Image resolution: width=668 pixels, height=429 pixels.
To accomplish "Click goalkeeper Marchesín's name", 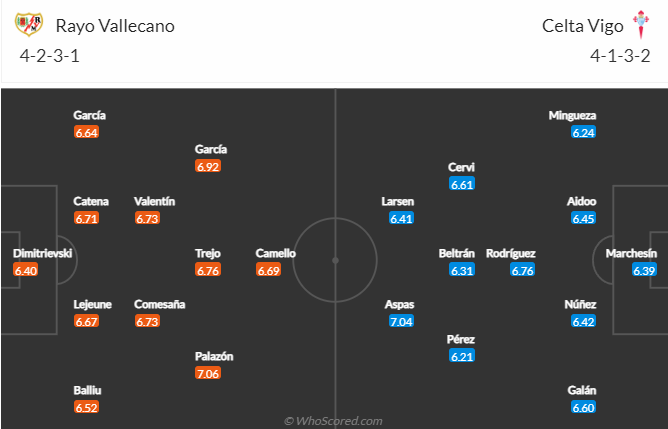I will pos(631,253).
